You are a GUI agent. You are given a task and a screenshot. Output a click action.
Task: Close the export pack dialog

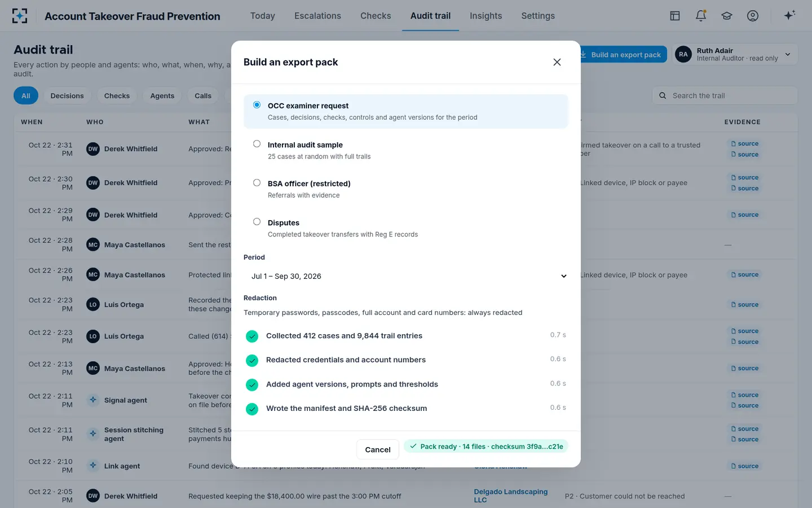point(557,62)
